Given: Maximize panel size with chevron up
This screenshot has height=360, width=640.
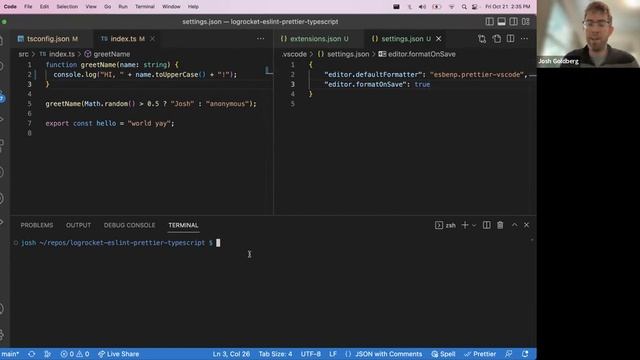Looking at the screenshot, I should pyautogui.click(x=514, y=225).
